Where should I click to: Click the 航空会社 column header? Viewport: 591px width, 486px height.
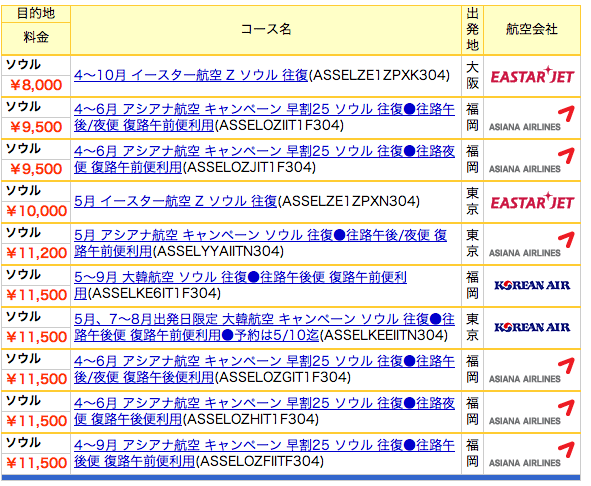tap(532, 29)
